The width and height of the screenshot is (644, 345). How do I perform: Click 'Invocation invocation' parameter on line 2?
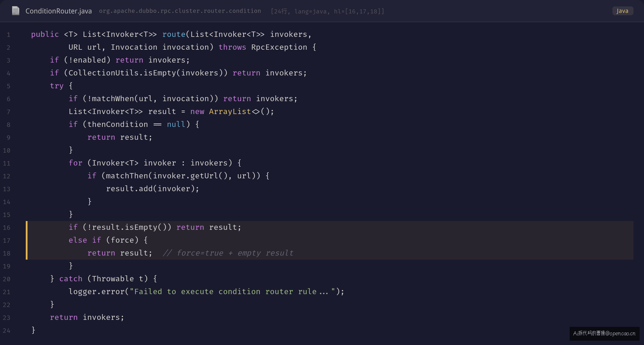coord(160,47)
